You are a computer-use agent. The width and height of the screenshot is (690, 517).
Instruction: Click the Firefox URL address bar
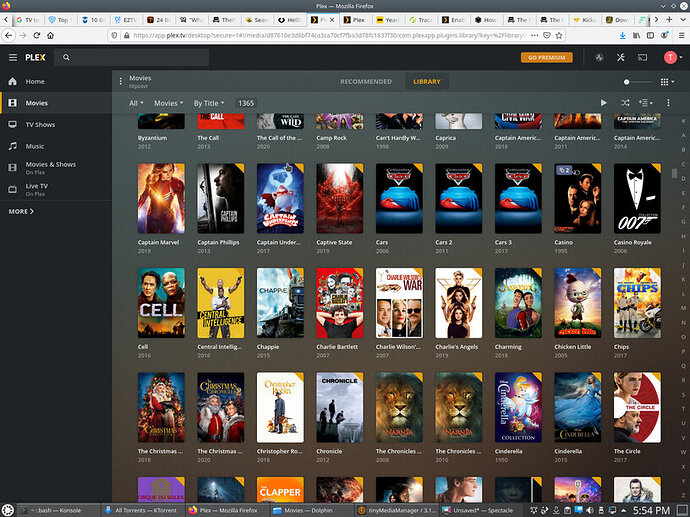pos(330,35)
